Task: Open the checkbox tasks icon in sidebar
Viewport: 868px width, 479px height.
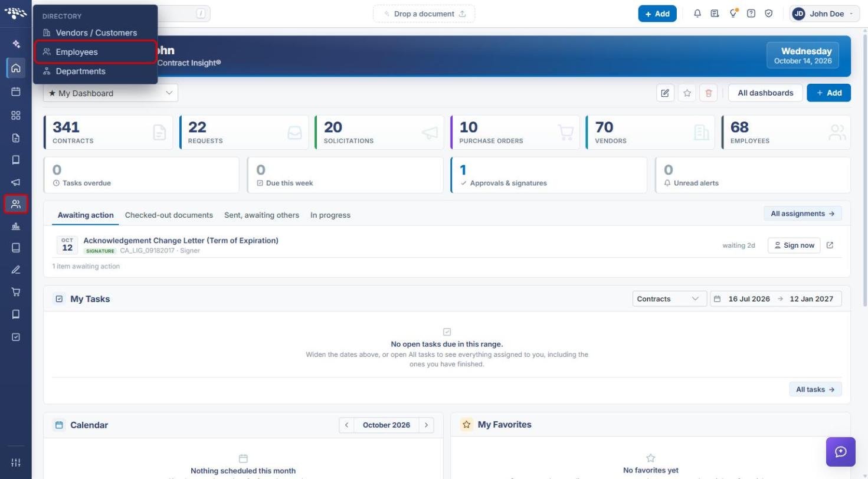Action: [16, 337]
